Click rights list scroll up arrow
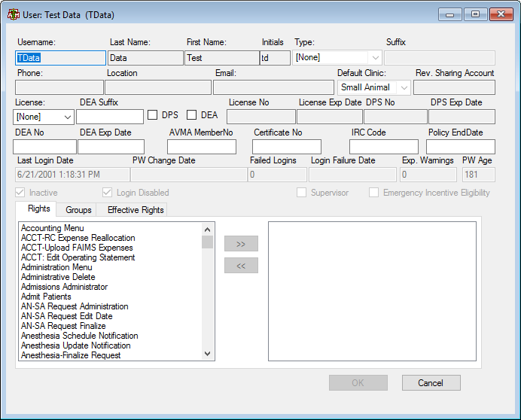Viewport: 521px width, 420px height. (207, 230)
